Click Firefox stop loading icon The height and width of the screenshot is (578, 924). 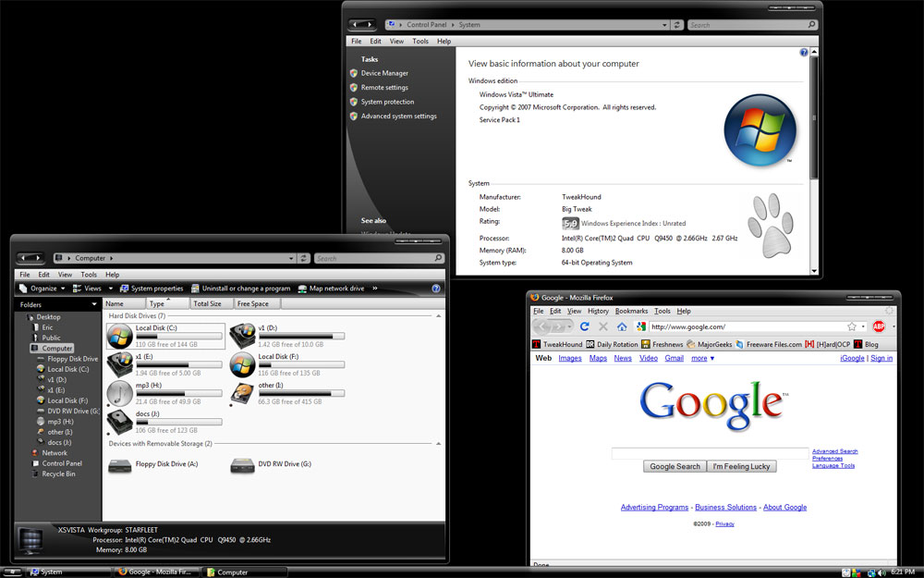(x=602, y=326)
